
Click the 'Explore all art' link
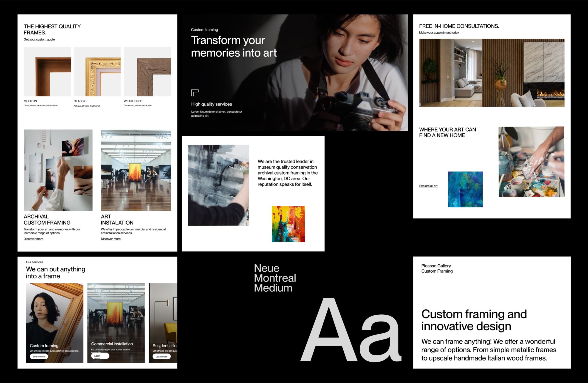(x=428, y=186)
